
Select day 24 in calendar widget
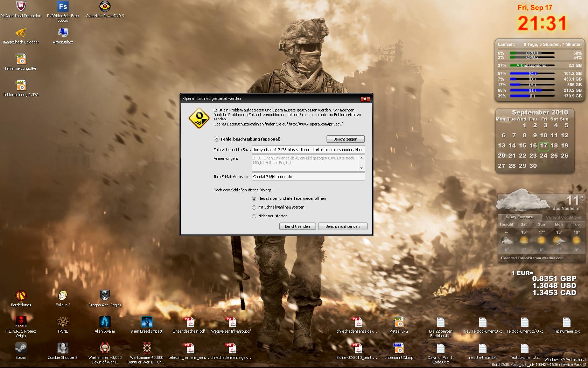[x=544, y=156]
